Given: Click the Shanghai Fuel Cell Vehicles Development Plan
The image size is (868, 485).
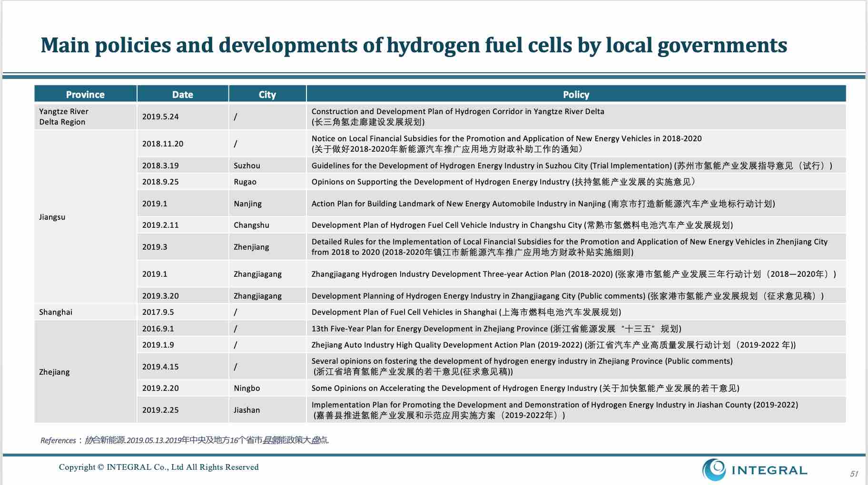Looking at the screenshot, I should coord(466,312).
